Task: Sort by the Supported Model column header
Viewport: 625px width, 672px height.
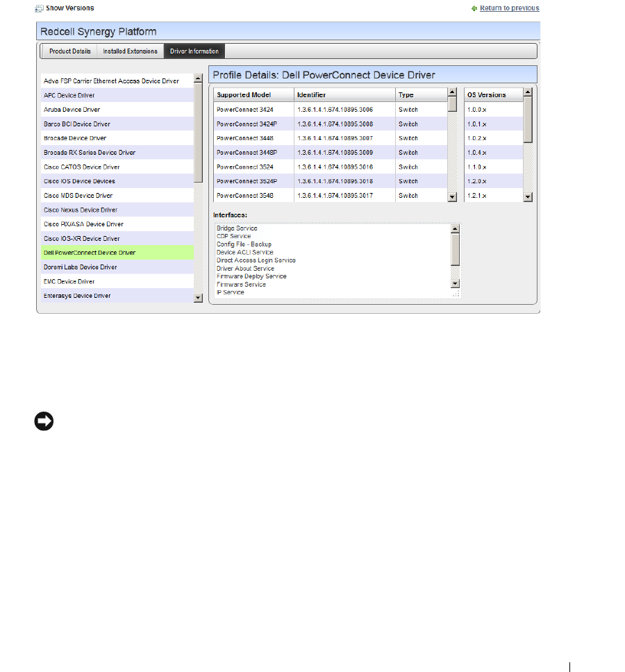Action: point(253,94)
